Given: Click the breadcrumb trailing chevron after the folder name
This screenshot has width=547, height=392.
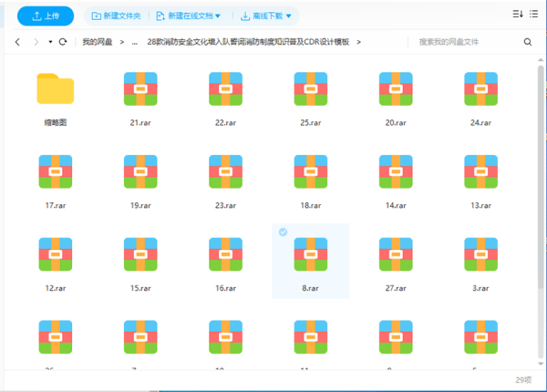Looking at the screenshot, I should tap(358, 42).
